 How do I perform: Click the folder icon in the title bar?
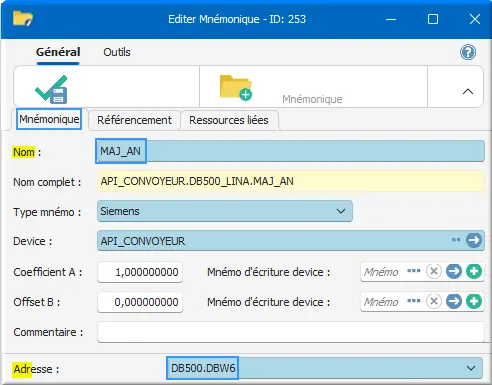[23, 18]
